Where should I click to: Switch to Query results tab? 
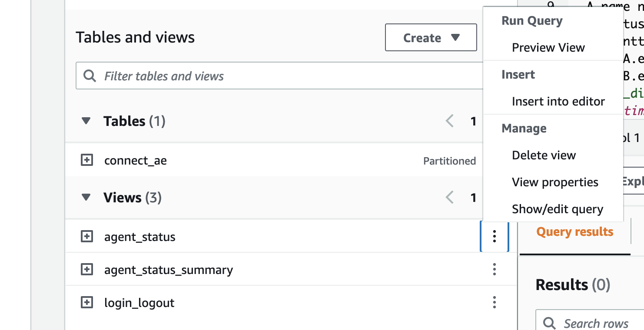click(x=574, y=232)
